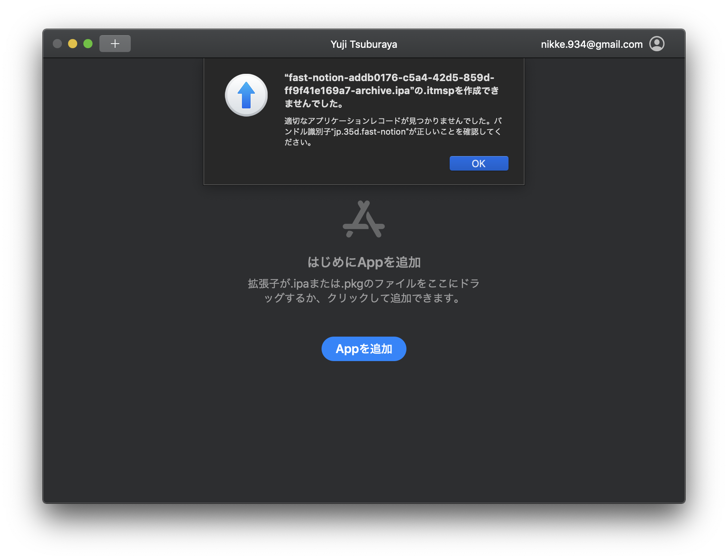Click the error title mentioning archive.ipa
Viewport: 728px width, 560px height.
point(392,90)
